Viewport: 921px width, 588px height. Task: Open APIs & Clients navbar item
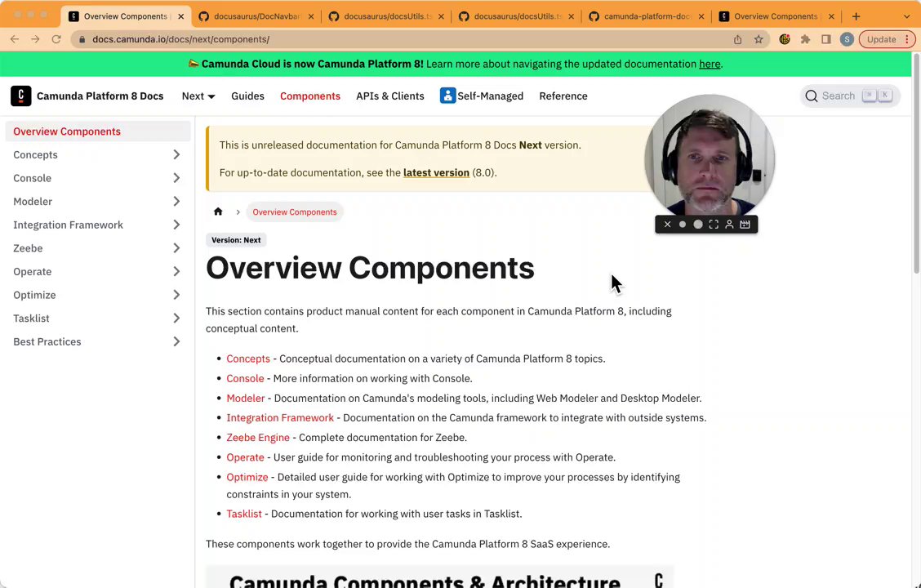390,96
